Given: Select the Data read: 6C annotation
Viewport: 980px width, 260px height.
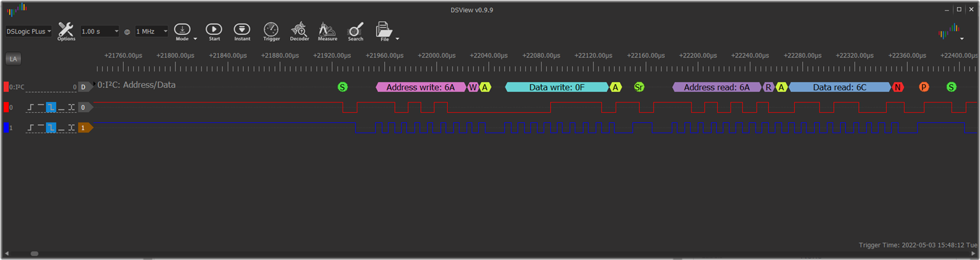Looking at the screenshot, I should tap(840, 87).
